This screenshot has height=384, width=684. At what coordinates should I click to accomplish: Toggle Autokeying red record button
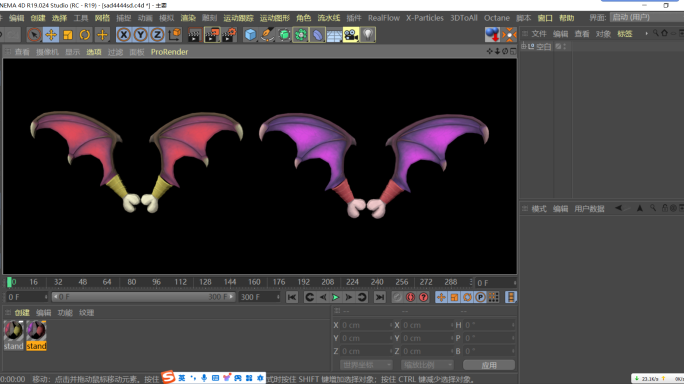[410, 297]
